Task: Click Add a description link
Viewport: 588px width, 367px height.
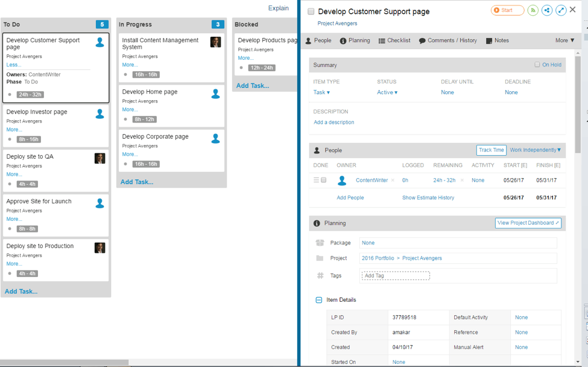Action: coord(334,123)
